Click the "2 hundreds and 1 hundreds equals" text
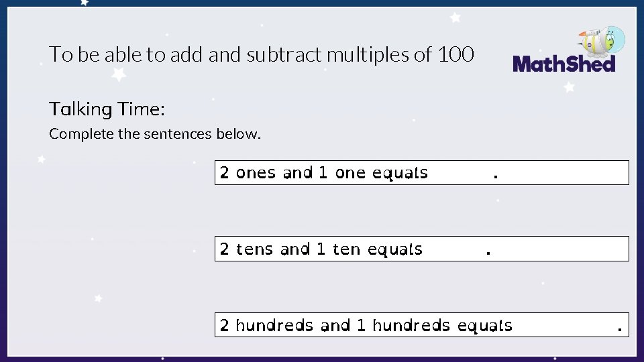 click(x=366, y=326)
